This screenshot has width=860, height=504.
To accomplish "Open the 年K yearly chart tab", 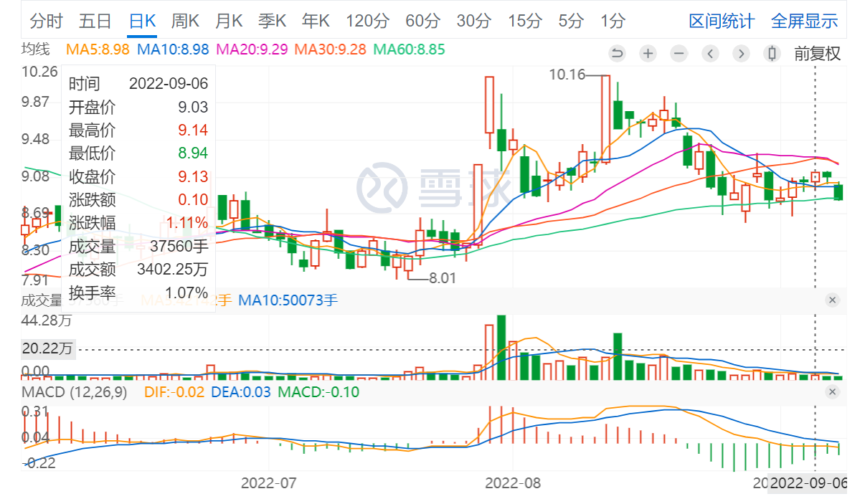I will click(x=316, y=21).
